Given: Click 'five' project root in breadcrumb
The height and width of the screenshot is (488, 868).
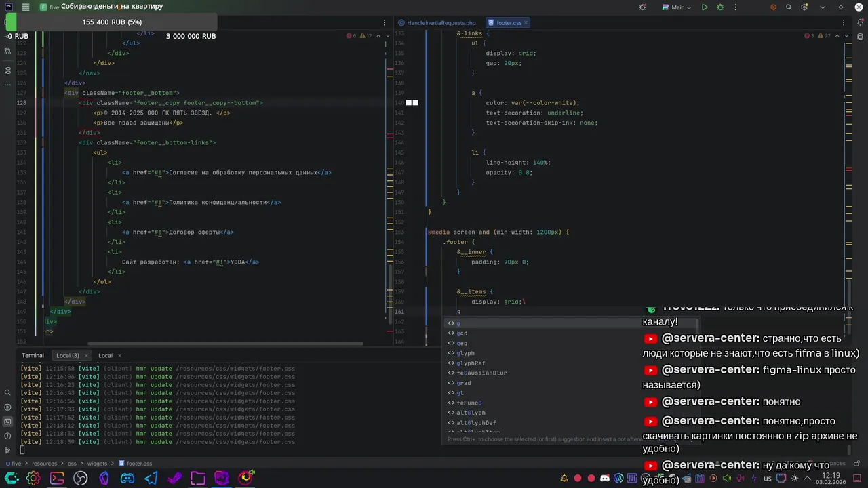Looking at the screenshot, I should click(14, 464).
